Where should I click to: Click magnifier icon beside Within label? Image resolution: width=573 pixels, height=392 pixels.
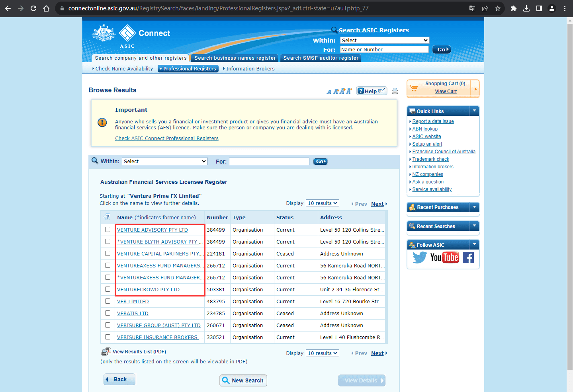[95, 160]
